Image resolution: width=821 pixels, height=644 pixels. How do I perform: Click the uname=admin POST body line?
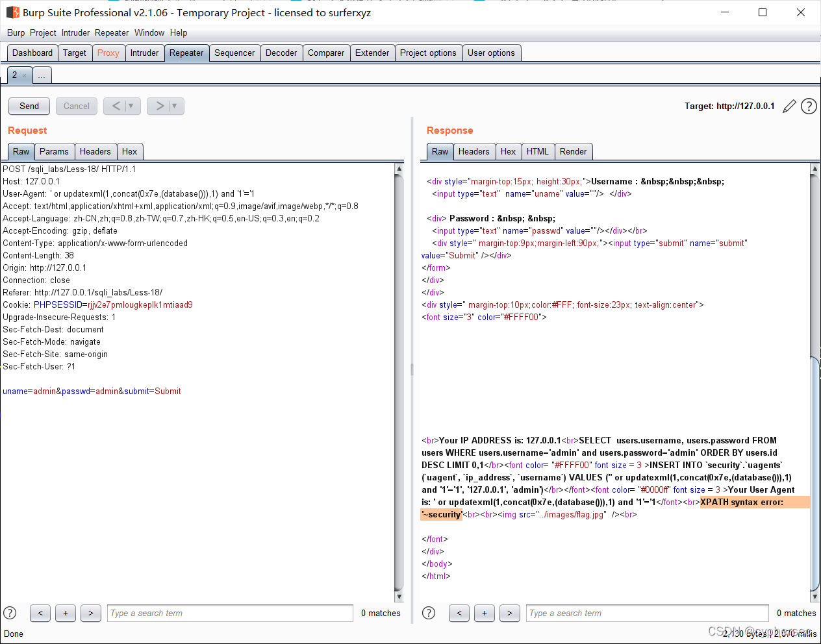(x=92, y=391)
